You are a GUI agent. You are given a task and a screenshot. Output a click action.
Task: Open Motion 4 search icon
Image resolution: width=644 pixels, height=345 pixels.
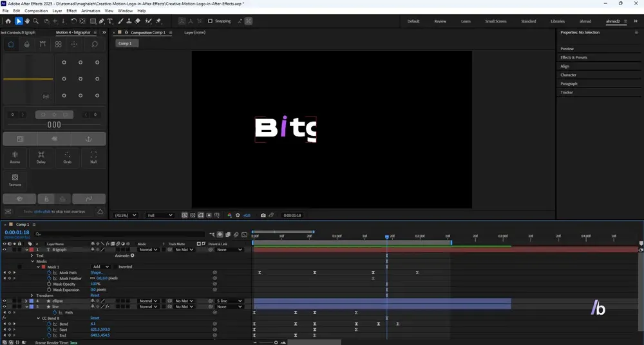pos(95,44)
